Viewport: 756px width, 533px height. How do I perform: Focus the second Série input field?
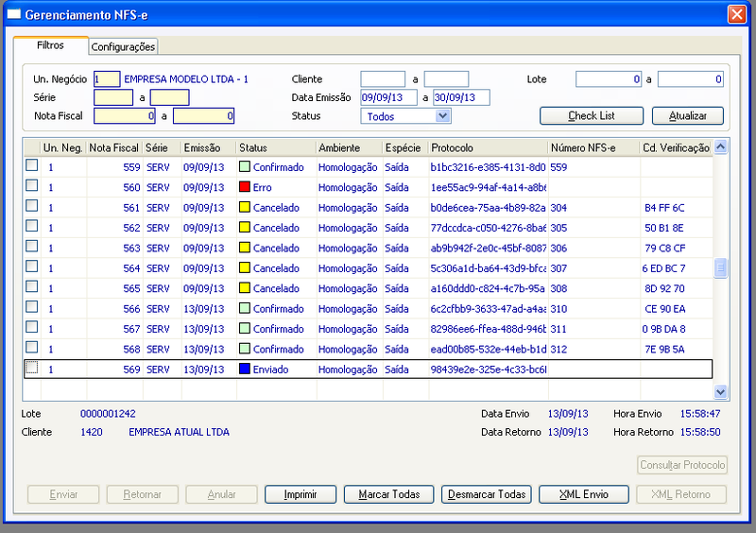pos(170,97)
